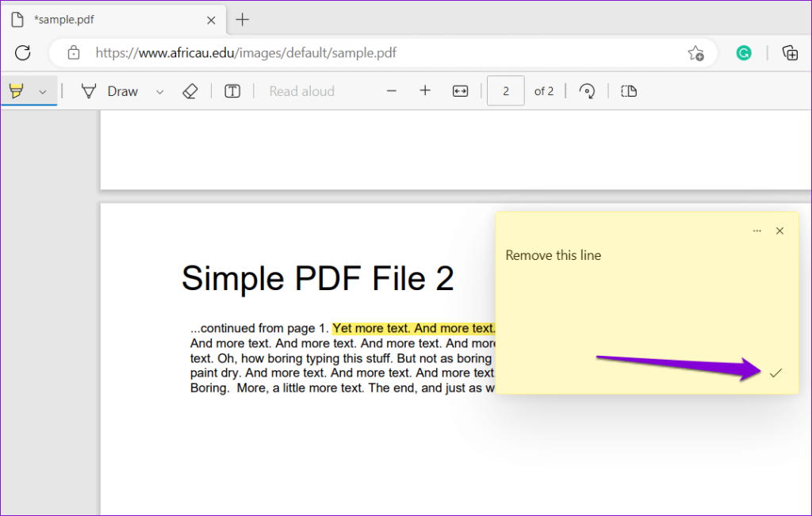
Task: Add this page to favorites
Action: [x=695, y=53]
